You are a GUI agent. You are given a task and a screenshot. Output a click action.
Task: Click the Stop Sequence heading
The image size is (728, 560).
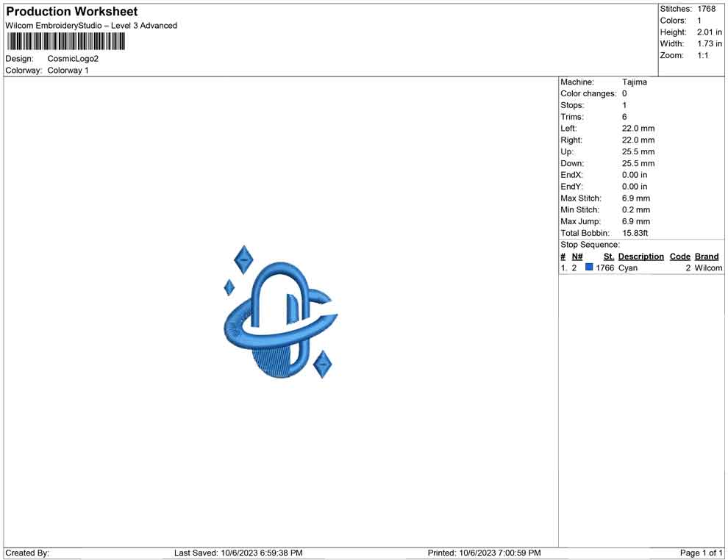tap(590, 245)
